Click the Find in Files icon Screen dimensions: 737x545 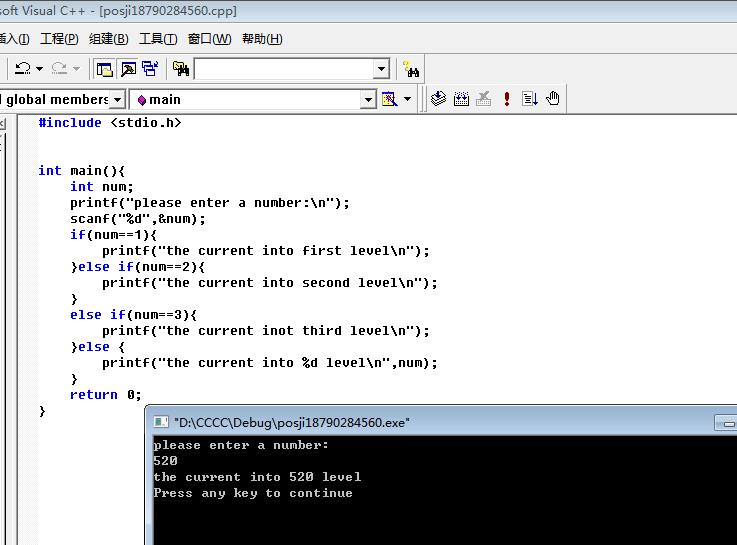[x=180, y=69]
